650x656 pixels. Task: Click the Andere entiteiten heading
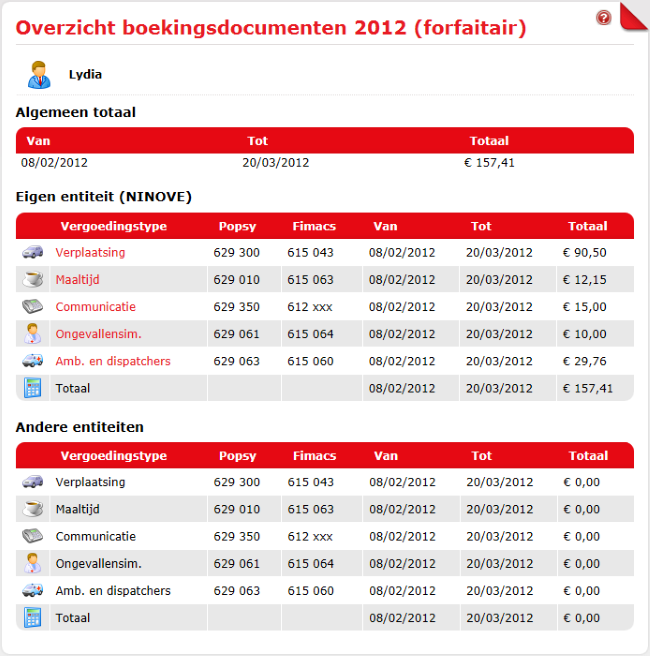[79, 427]
